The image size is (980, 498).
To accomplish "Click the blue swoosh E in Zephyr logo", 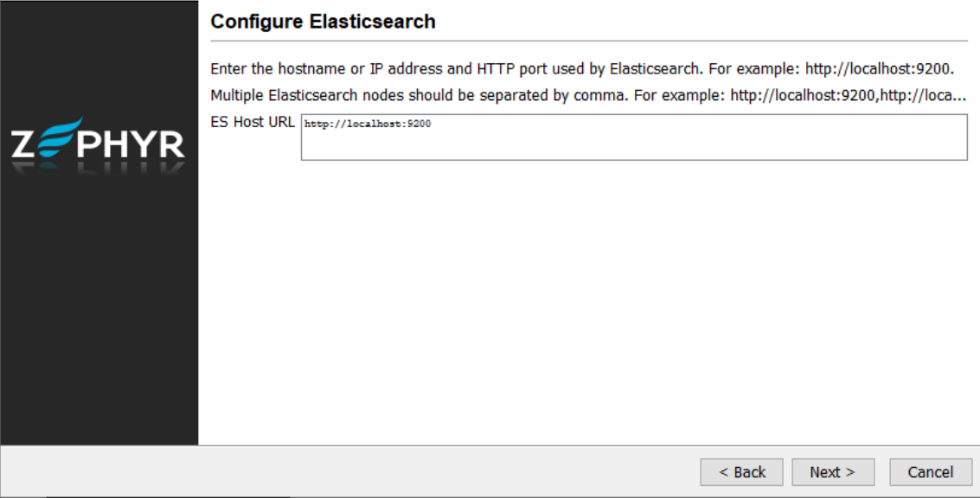I will click(58, 138).
